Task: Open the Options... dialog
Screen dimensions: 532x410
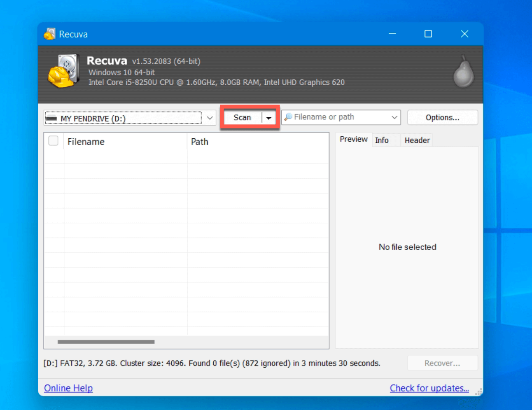Action: (x=443, y=117)
